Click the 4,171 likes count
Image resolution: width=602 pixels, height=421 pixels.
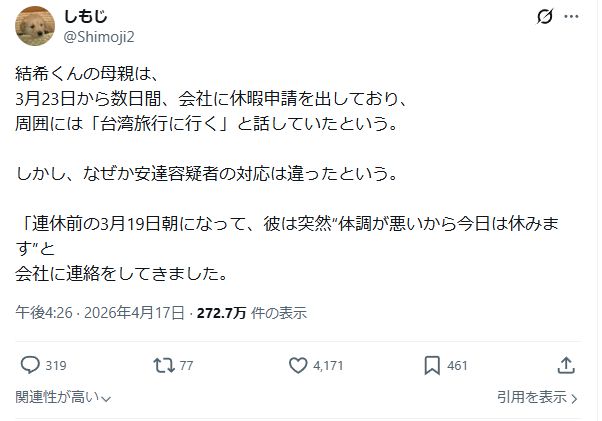(329, 366)
